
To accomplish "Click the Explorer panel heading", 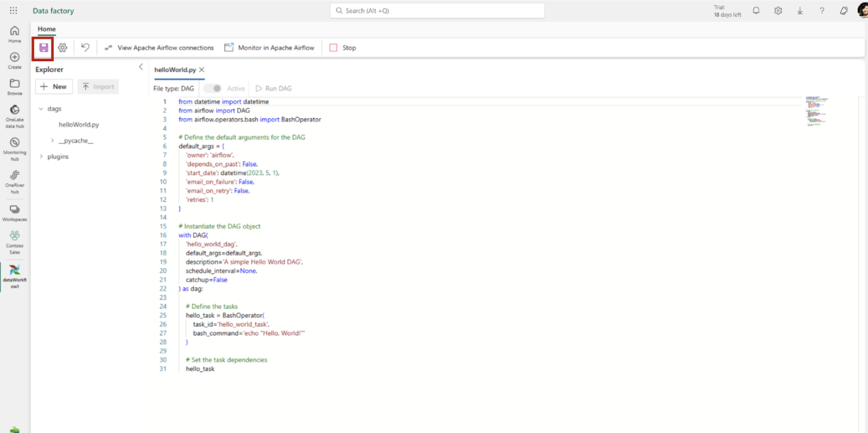I will coord(49,70).
